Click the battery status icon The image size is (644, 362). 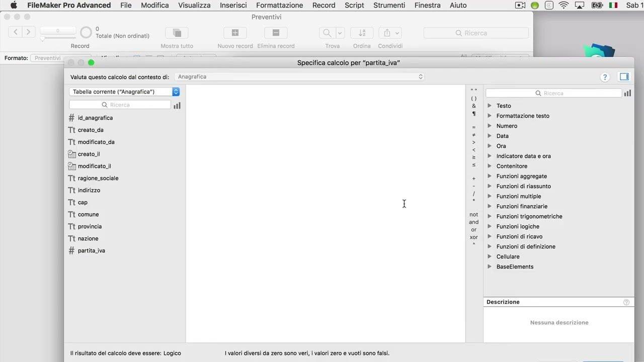click(x=597, y=5)
